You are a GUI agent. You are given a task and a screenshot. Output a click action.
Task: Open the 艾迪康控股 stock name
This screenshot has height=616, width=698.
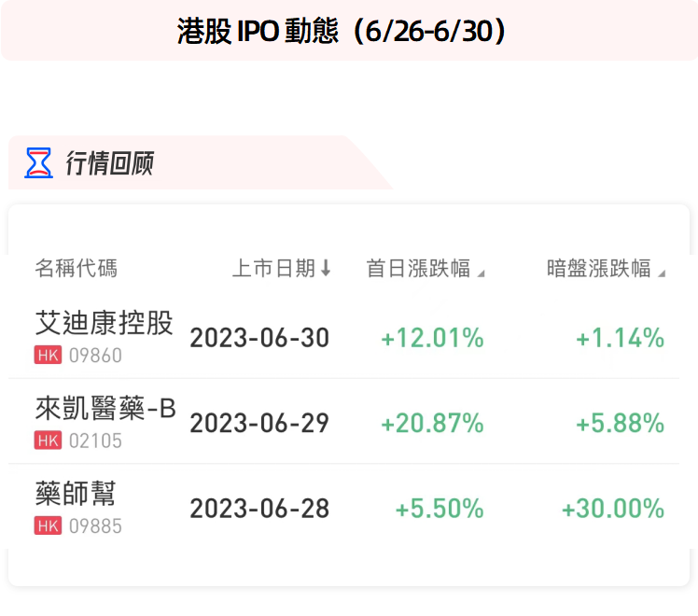104,324
